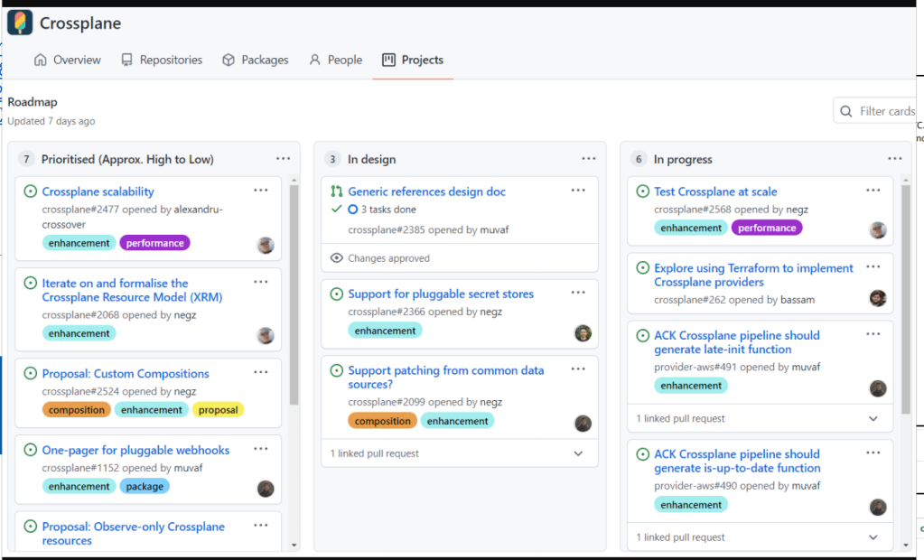The width and height of the screenshot is (924, 560).
Task: Go to the People tab
Action: (x=336, y=61)
